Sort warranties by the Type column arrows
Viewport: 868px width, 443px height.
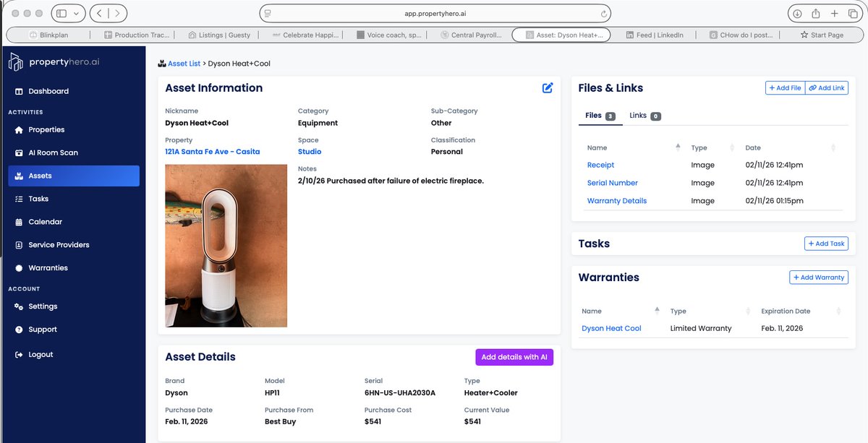[x=747, y=311]
